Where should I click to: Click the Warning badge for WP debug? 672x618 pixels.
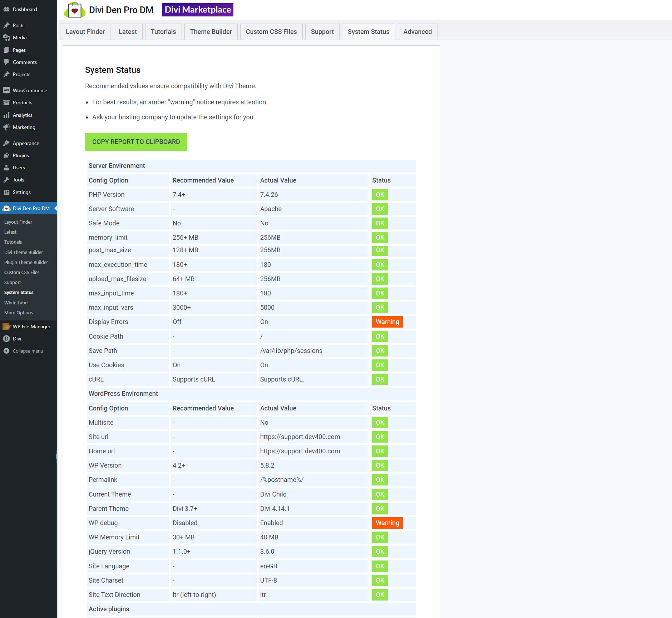(387, 523)
